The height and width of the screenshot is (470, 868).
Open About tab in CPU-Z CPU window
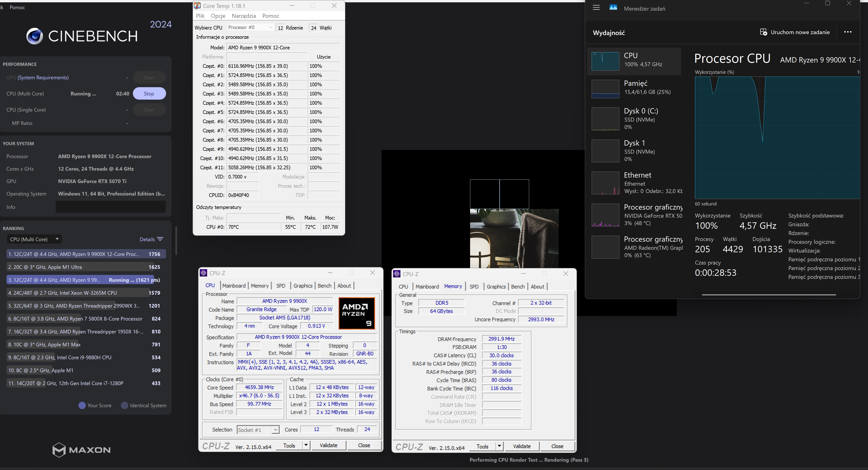coord(344,285)
